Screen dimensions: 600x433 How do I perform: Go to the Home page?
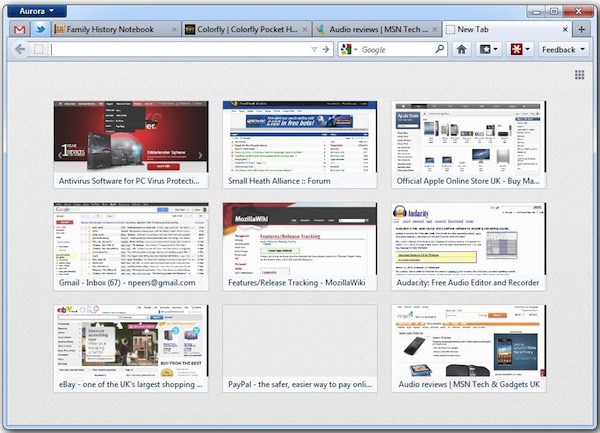click(x=461, y=49)
